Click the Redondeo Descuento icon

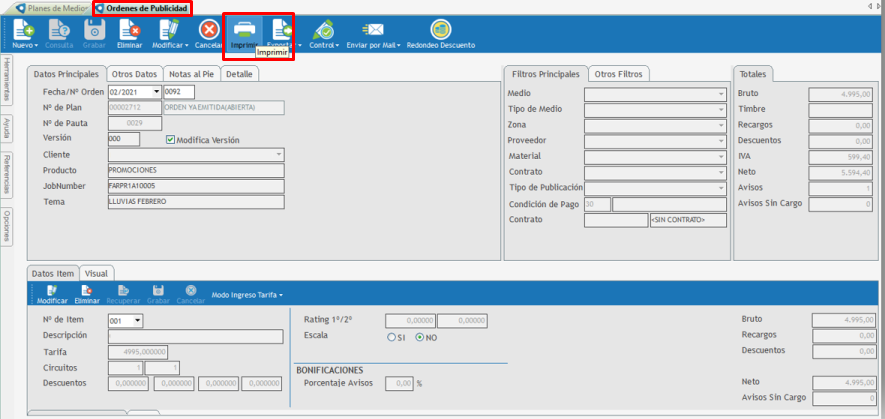(x=440, y=31)
